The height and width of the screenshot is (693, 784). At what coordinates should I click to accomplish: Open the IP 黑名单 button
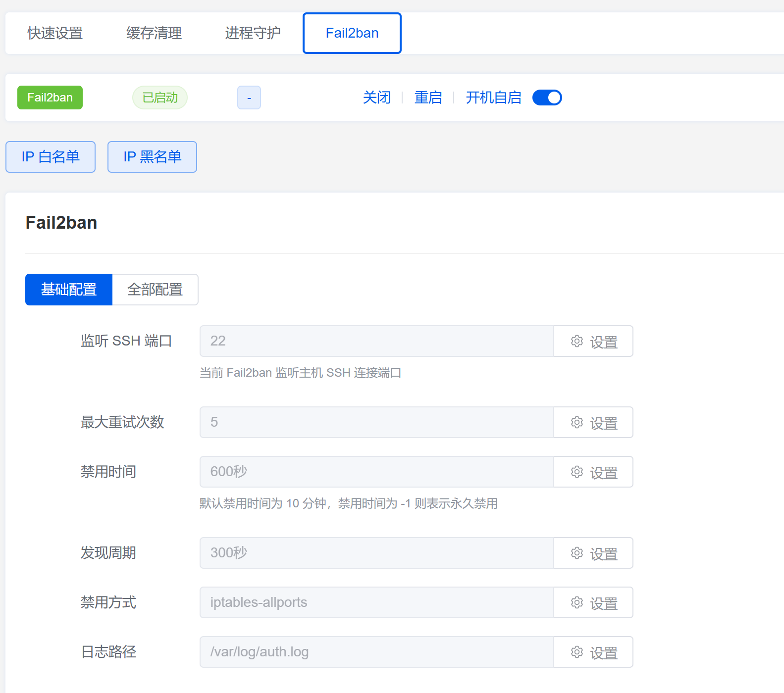pyautogui.click(x=152, y=157)
